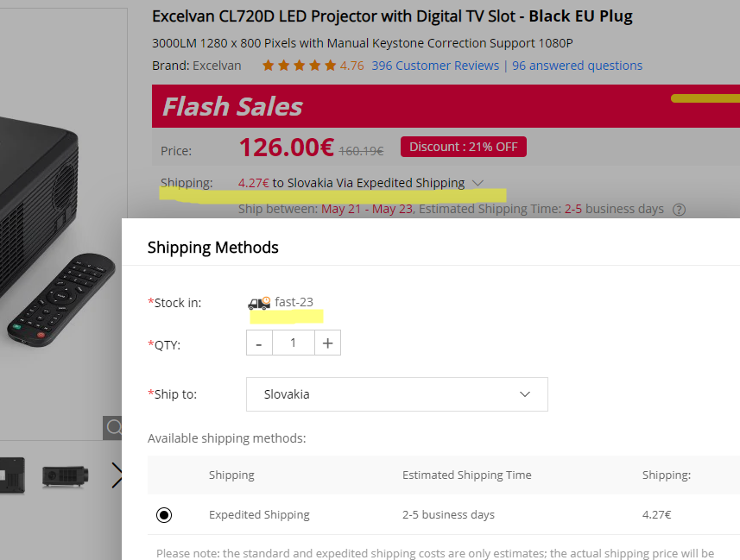740x560 pixels.
Task: Click the quantity input field
Action: click(293, 343)
